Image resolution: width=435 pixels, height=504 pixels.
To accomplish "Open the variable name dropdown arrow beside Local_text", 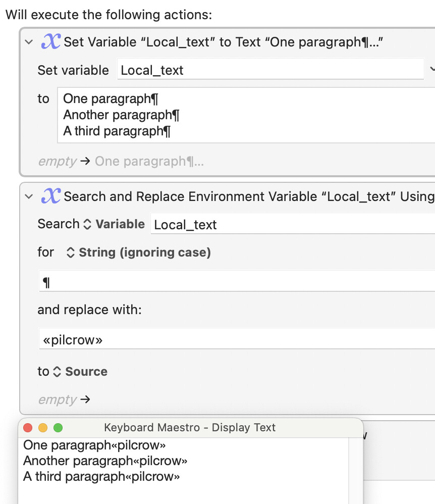I will [432, 69].
